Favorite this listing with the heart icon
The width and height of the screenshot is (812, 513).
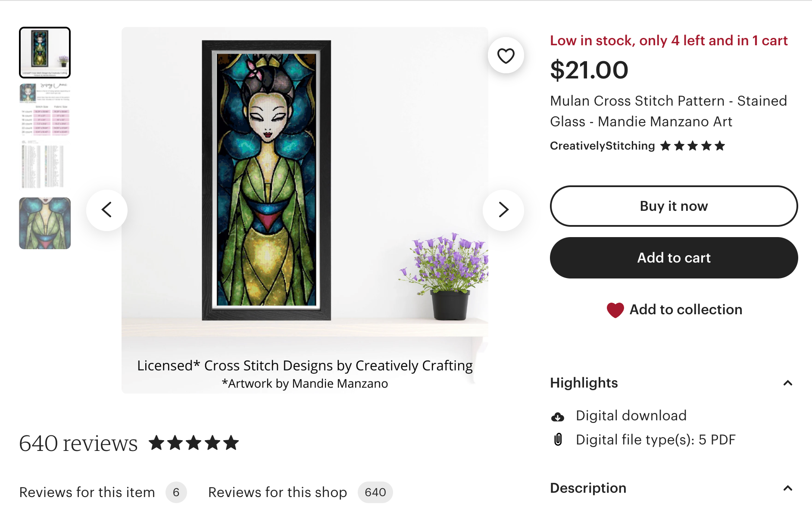click(x=506, y=56)
